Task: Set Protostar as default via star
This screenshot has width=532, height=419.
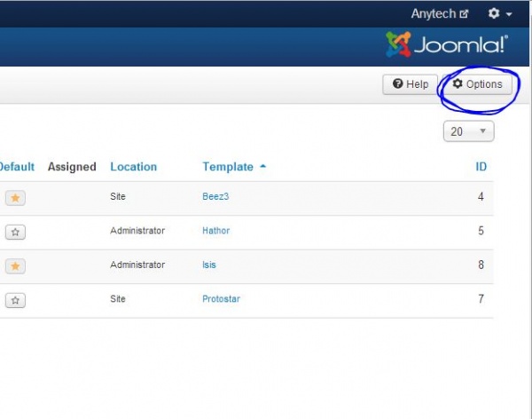Action: point(15,300)
